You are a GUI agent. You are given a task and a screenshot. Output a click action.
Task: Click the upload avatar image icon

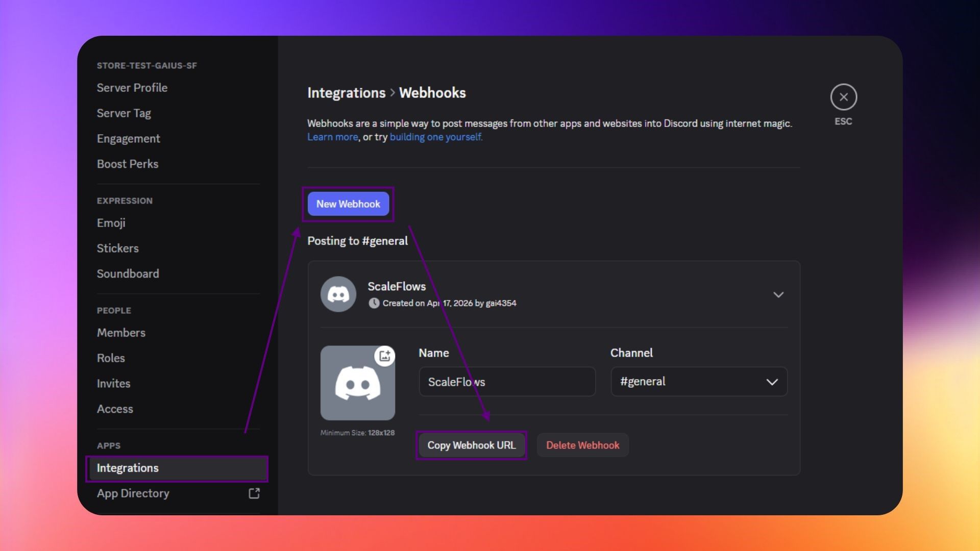coord(385,356)
